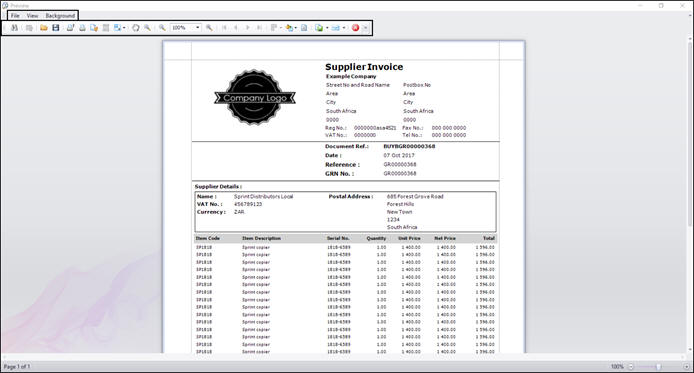Click the open folder icon

click(x=43, y=27)
